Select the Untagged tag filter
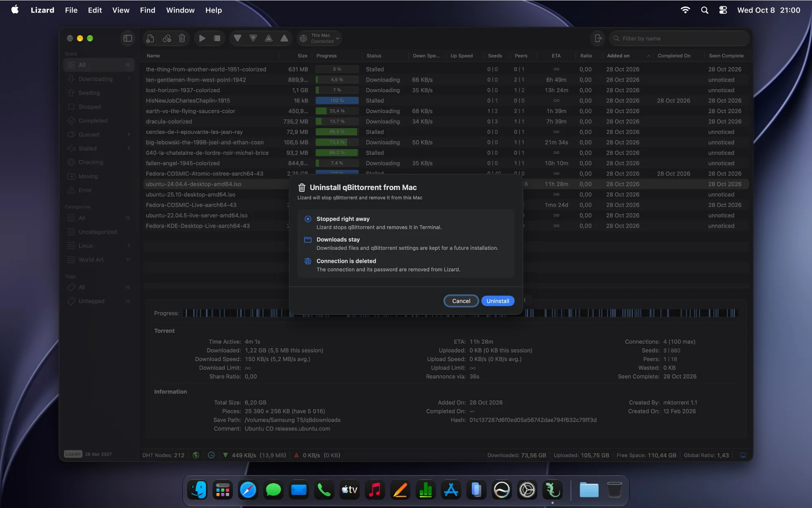 coord(99,301)
